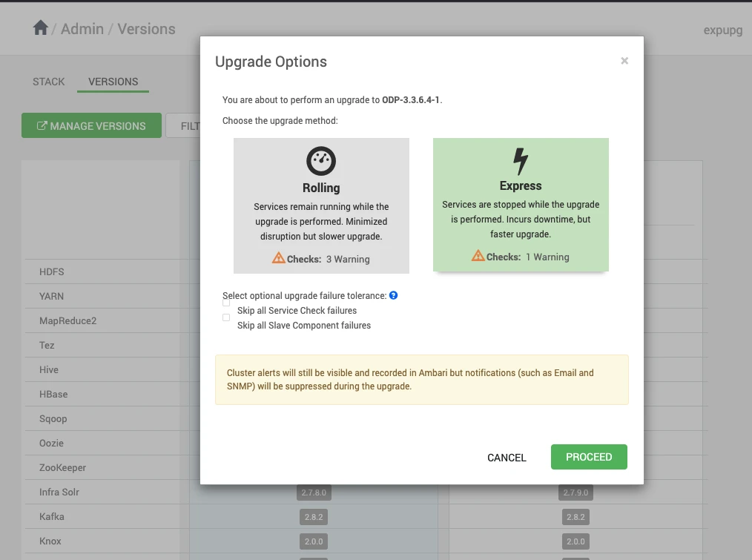Viewport: 752px width, 560px height.
Task: Select the Express upgrade method card
Action: pyautogui.click(x=521, y=205)
